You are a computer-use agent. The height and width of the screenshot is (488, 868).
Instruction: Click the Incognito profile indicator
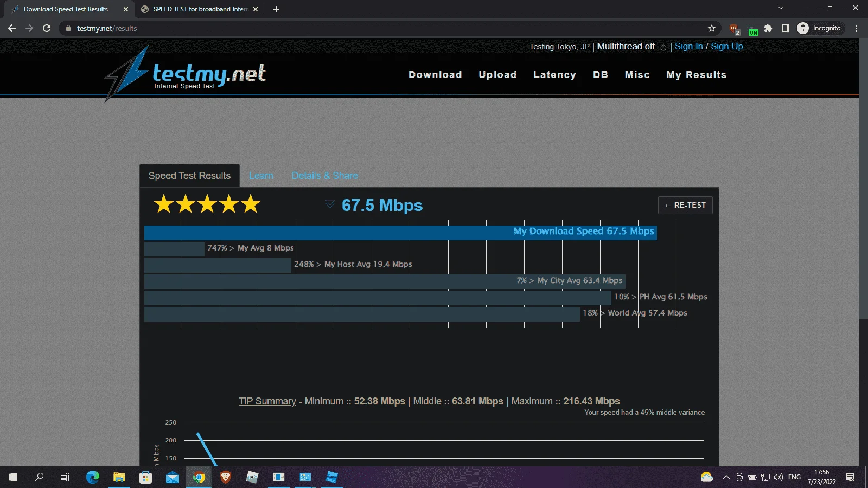tap(820, 28)
